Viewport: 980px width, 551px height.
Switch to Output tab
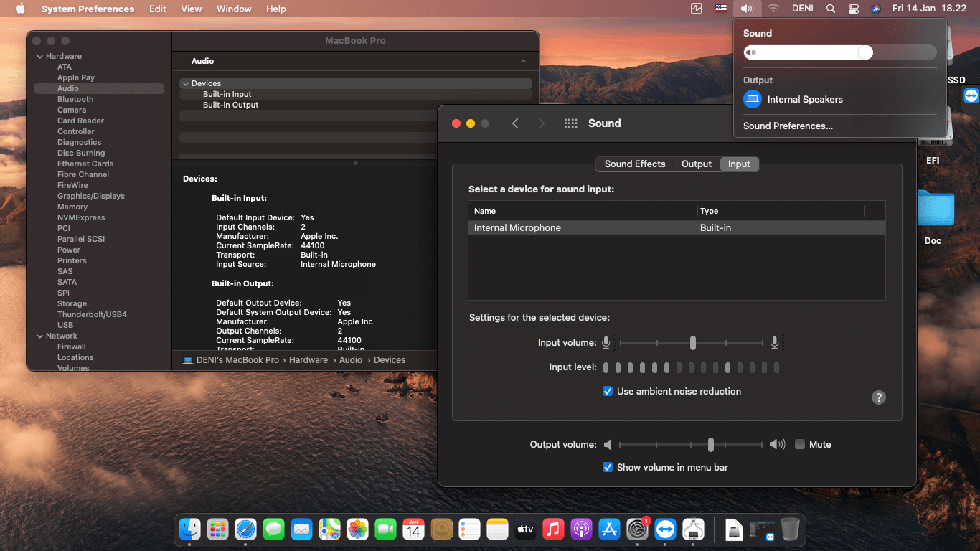point(697,164)
